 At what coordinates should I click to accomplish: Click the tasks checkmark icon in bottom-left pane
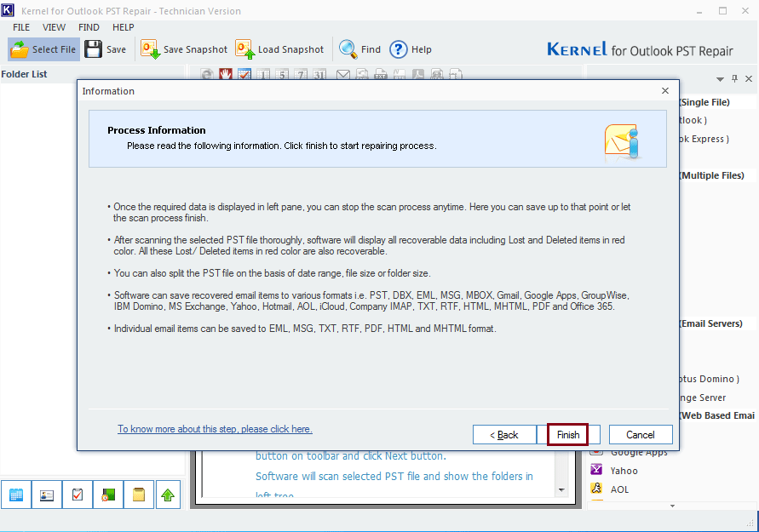(x=77, y=495)
